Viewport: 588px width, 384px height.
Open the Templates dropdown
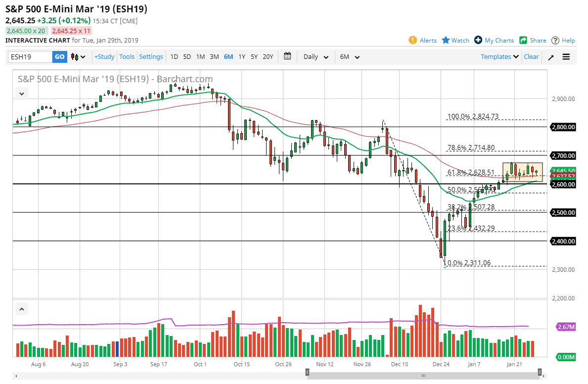[x=499, y=57]
